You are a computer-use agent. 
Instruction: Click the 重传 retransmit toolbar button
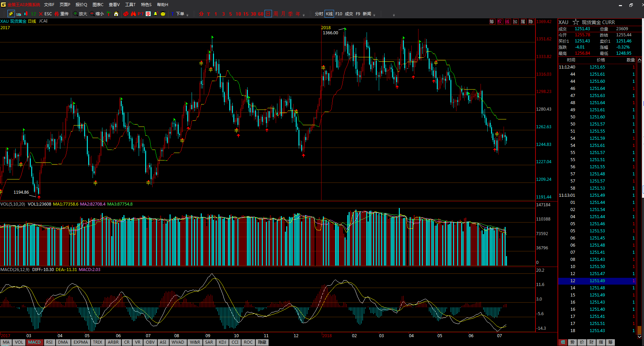pyautogui.click(x=62, y=14)
